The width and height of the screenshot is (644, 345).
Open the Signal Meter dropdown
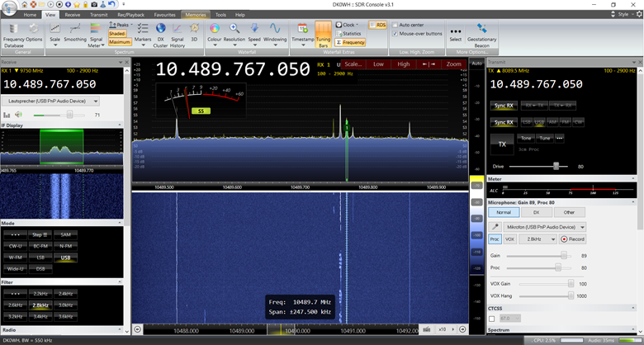[96, 35]
